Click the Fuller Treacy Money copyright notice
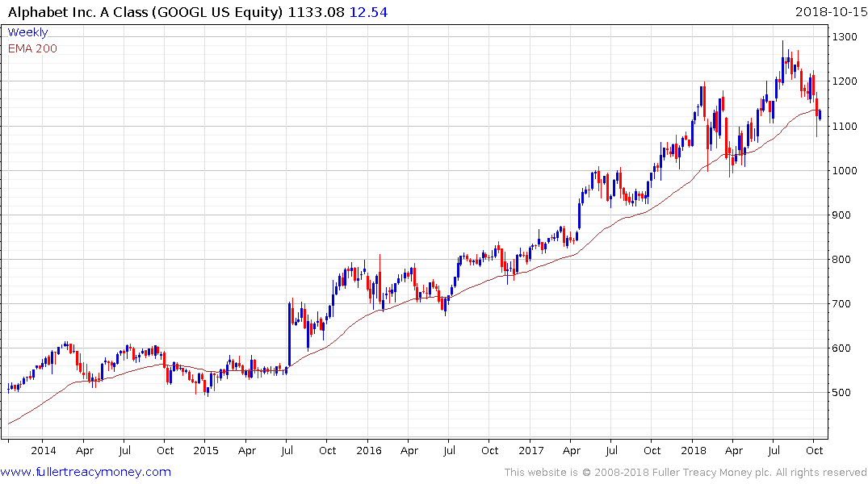The width and height of the screenshot is (868, 484). point(686,473)
